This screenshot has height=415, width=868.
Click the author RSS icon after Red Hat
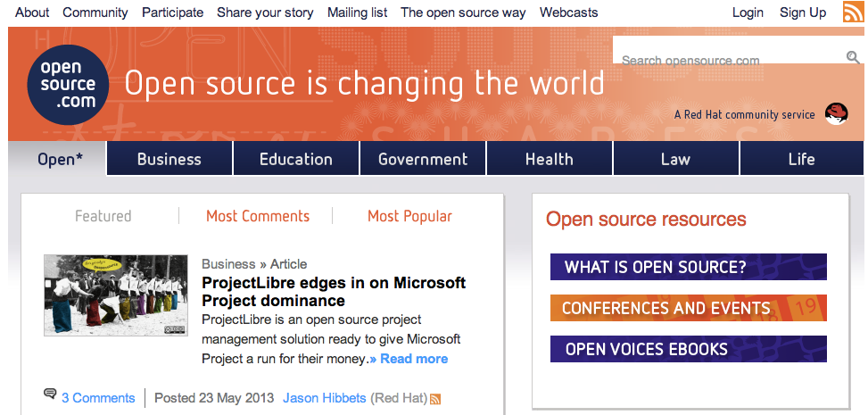click(x=435, y=399)
